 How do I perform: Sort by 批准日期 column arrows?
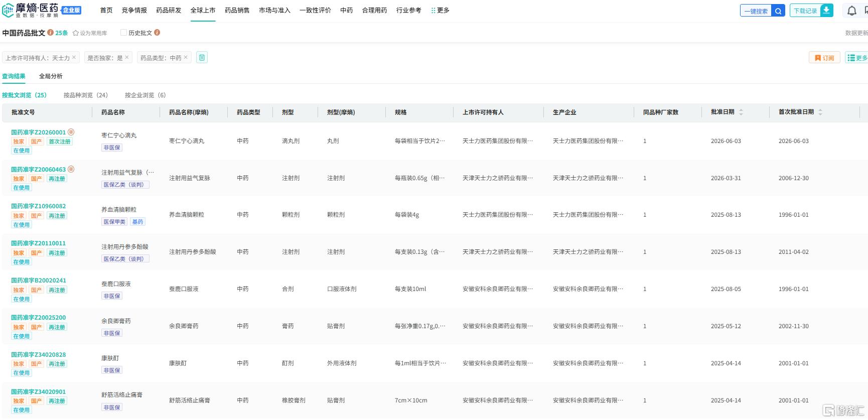point(741,112)
